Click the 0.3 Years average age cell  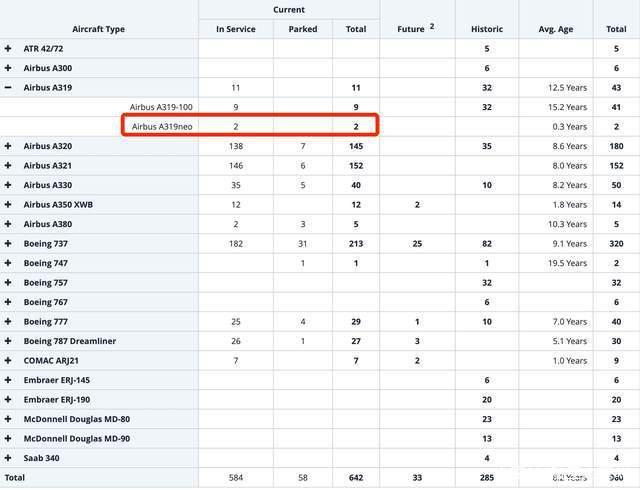[570, 127]
